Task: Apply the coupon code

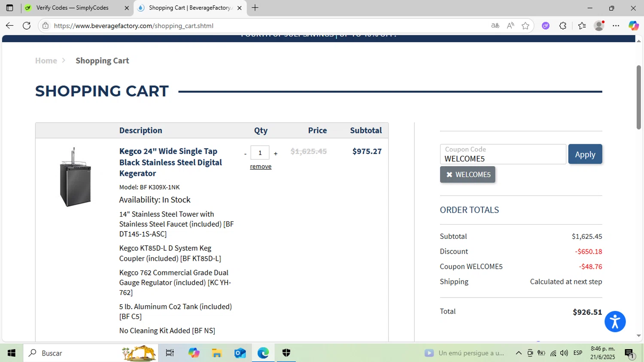Action: 585,154
